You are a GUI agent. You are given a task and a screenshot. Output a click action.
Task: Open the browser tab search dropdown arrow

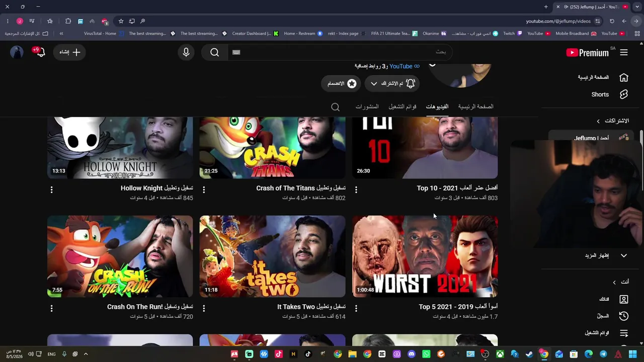tap(636, 7)
